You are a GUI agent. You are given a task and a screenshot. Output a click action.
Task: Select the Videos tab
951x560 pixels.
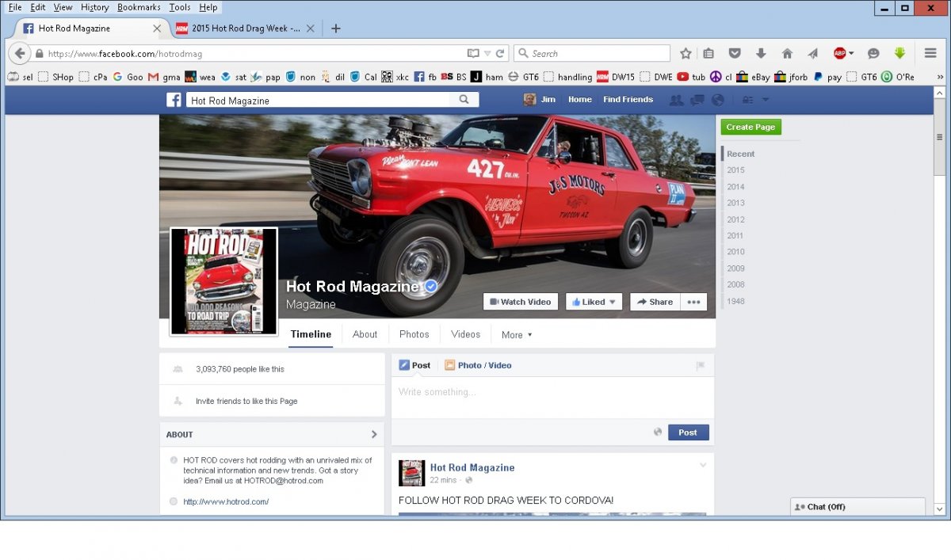tap(465, 334)
